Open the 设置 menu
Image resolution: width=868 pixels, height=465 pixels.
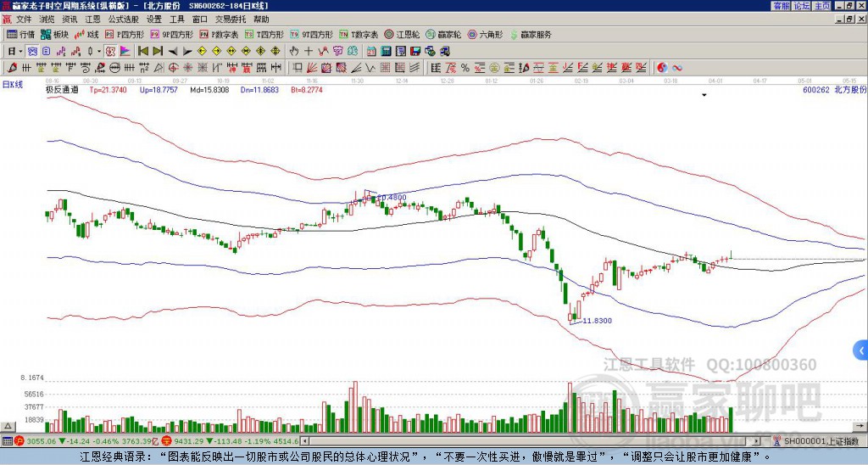(154, 20)
